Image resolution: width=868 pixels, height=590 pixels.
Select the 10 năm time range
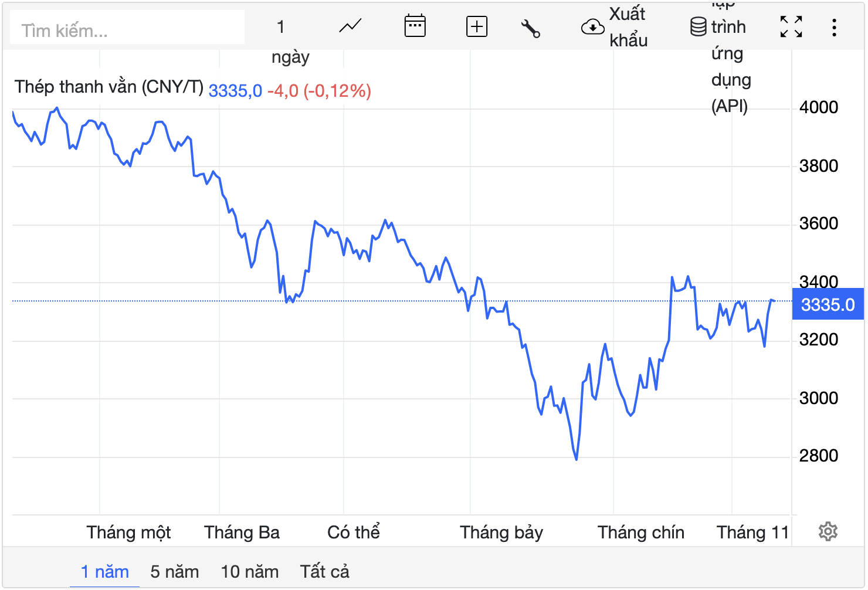point(250,572)
